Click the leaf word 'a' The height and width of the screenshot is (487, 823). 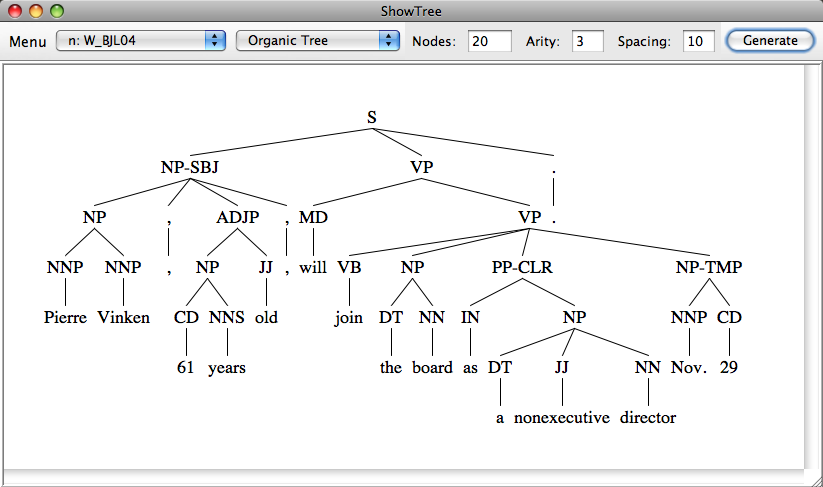coord(500,418)
